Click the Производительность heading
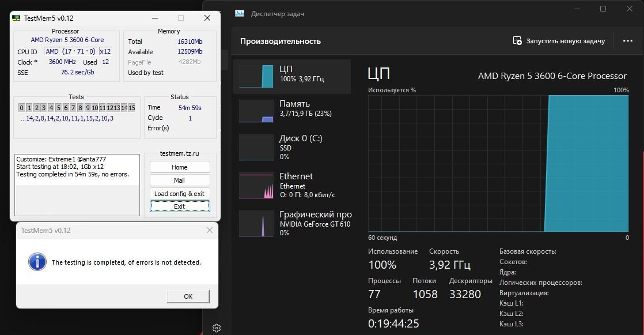Screen dimensions: 644x335 [x=281, y=41]
